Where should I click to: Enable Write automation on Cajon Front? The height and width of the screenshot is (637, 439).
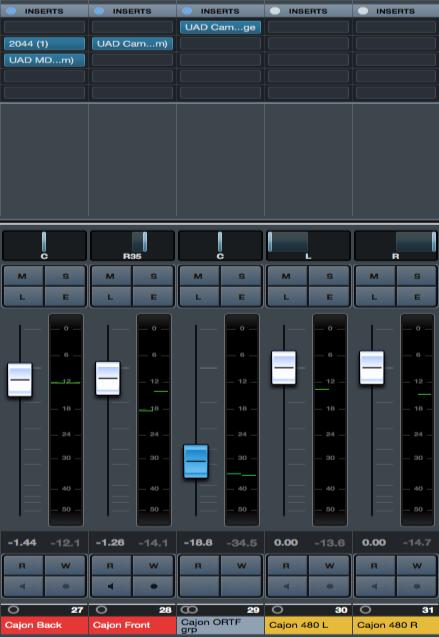(x=153, y=566)
